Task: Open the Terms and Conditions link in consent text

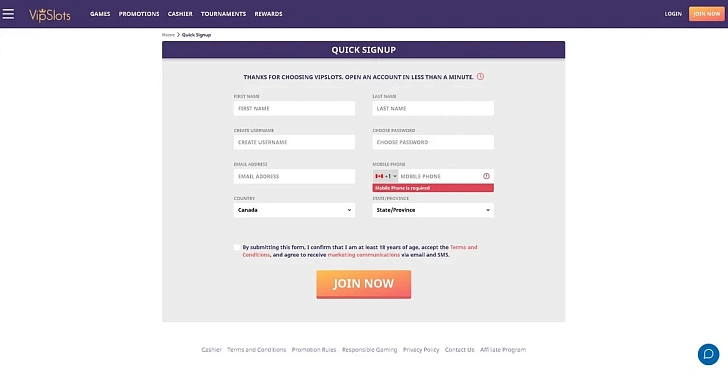Action: pos(360,251)
